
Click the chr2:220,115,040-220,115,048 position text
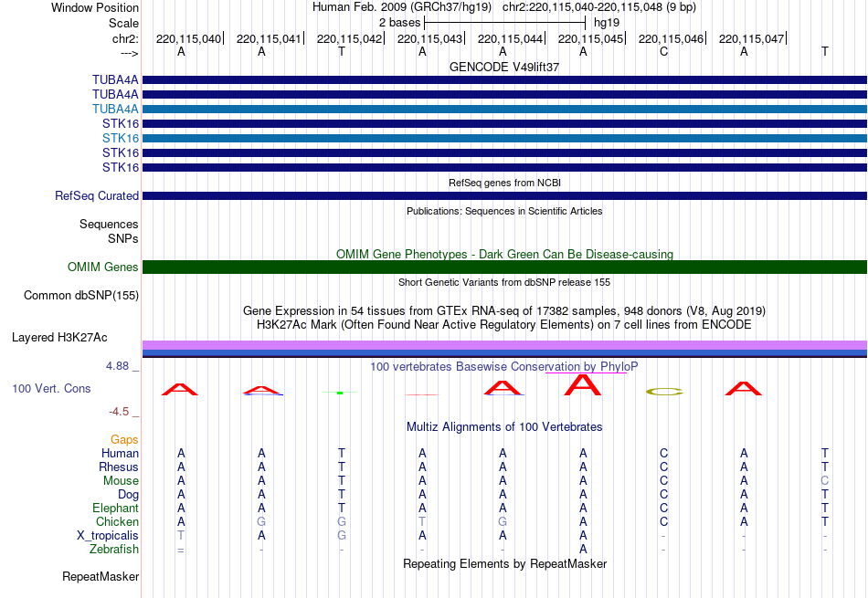[599, 7]
